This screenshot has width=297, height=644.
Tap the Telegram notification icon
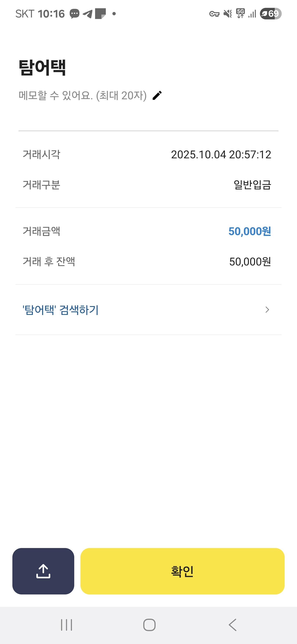(x=87, y=14)
